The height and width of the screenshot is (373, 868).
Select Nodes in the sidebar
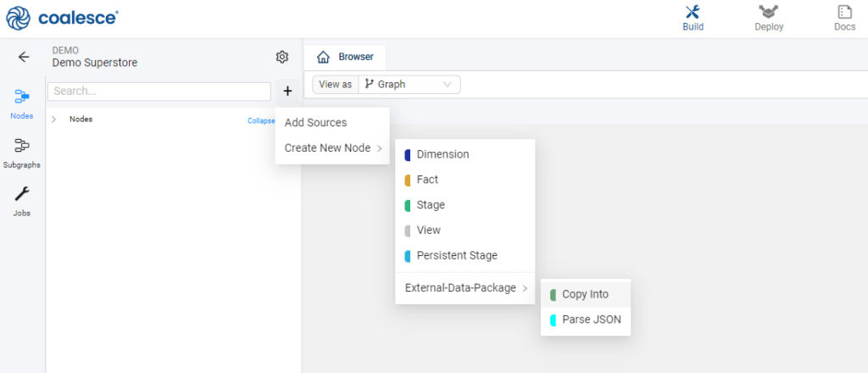click(x=22, y=103)
